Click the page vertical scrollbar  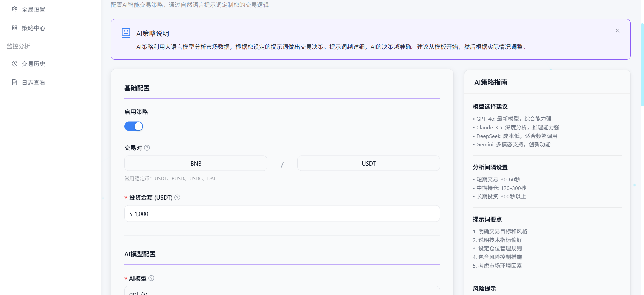tap(642, 64)
